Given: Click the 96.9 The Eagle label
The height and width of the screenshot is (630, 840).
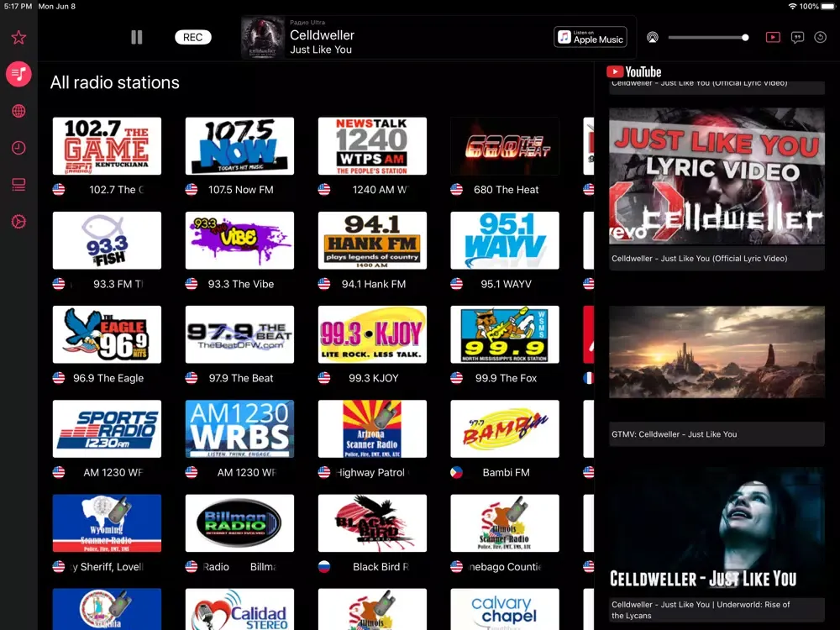Looking at the screenshot, I should pos(108,378).
